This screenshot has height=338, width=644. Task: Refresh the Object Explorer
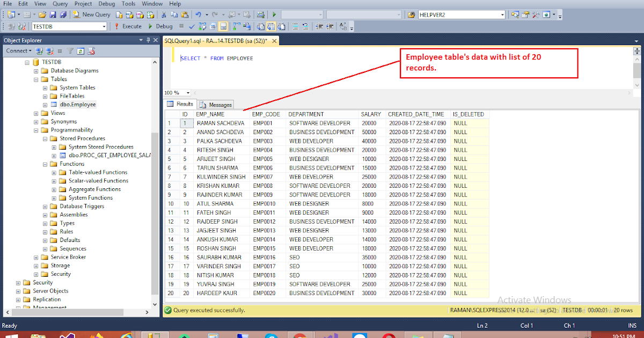[x=80, y=50]
